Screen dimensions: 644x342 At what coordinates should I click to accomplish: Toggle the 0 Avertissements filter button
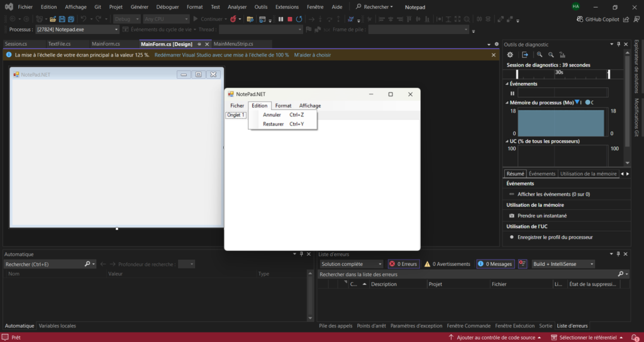pos(447,264)
